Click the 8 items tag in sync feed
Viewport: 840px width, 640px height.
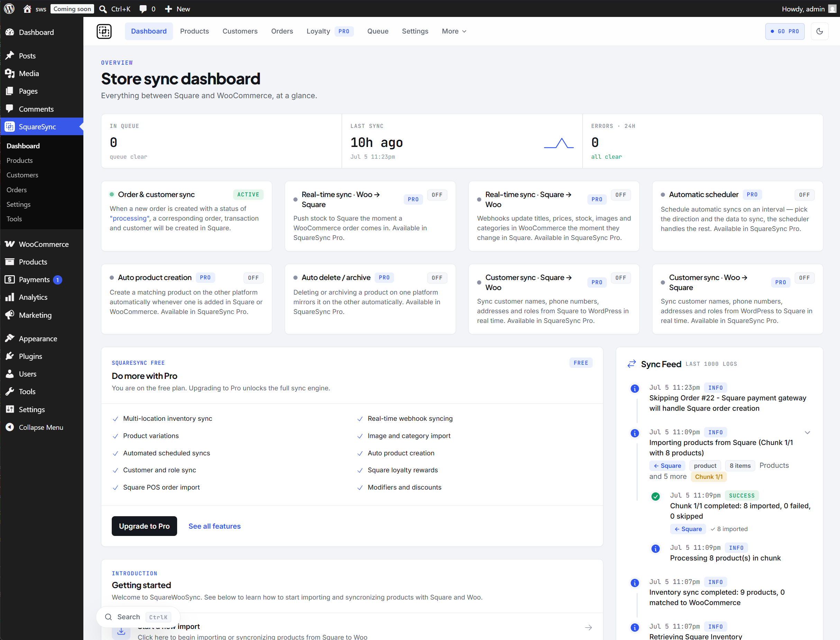(740, 465)
